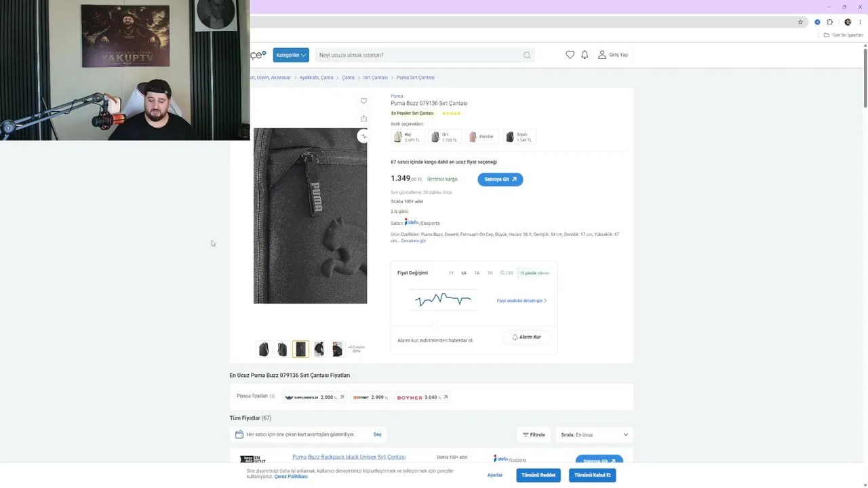The image size is (868, 488).
Task: Select the 1Y price history range
Action: coord(451,273)
